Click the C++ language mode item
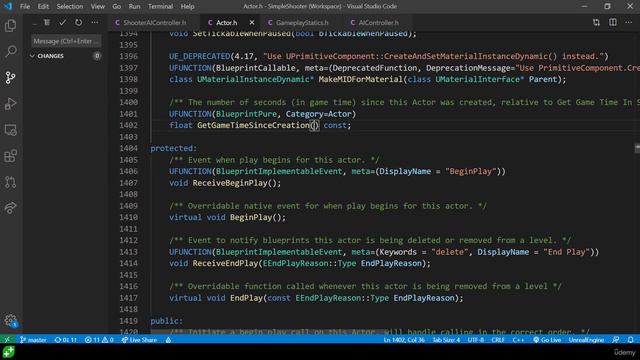 pos(518,340)
